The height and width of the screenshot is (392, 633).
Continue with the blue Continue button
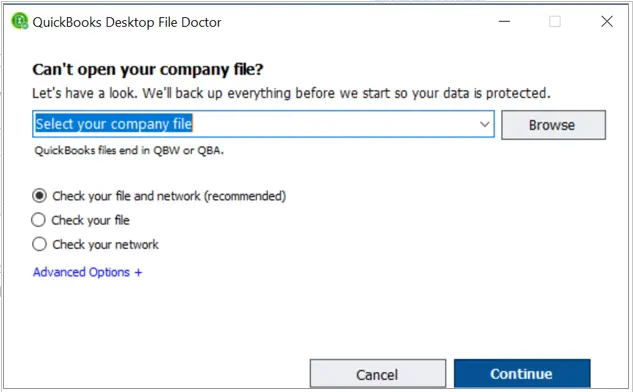(x=522, y=374)
